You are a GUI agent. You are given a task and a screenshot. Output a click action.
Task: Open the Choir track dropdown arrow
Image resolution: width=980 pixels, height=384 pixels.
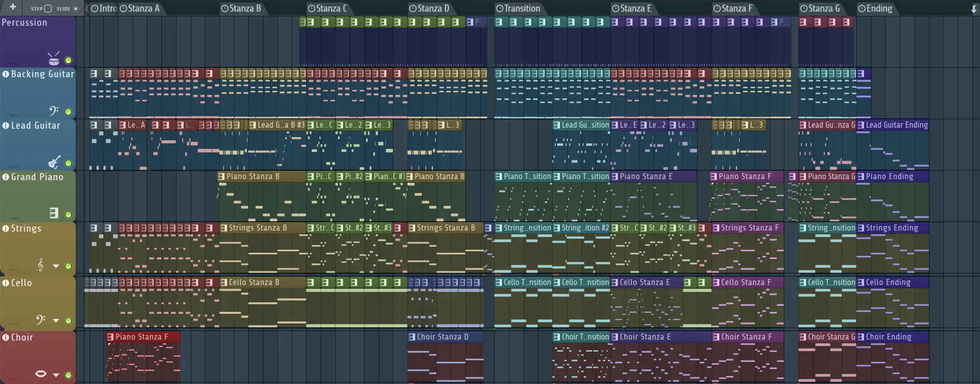click(x=56, y=375)
